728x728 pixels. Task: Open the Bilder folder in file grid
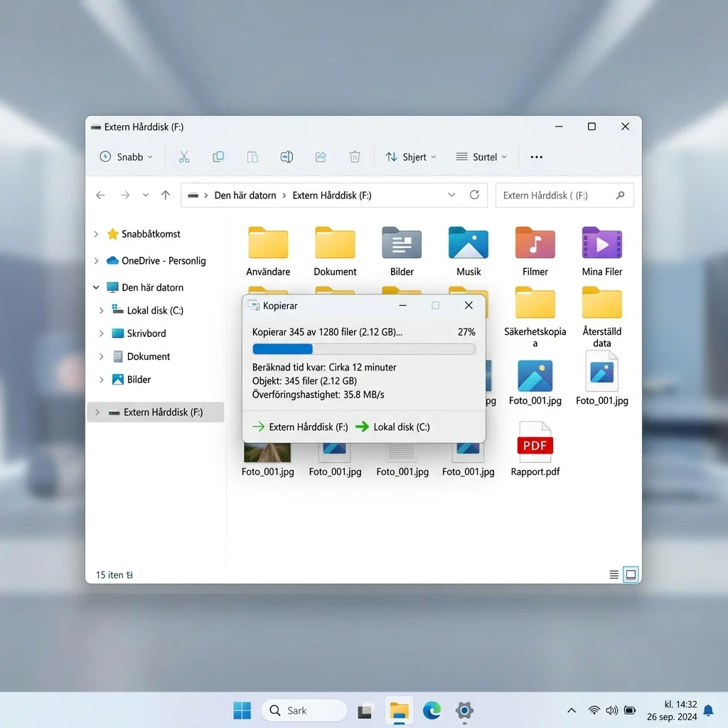402,251
